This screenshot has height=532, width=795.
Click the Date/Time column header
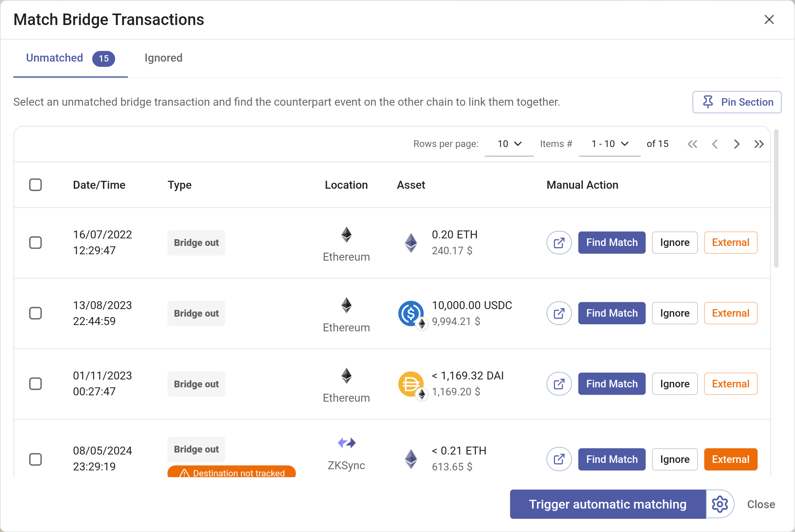tap(99, 185)
